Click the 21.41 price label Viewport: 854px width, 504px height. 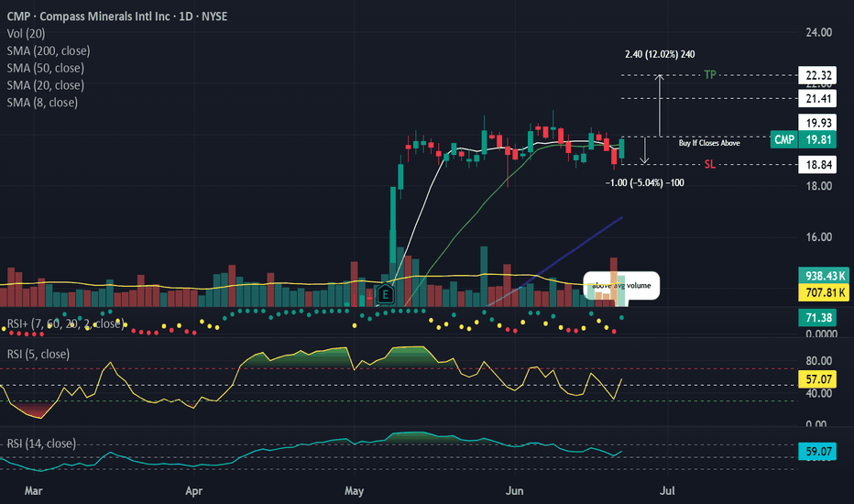[x=817, y=99]
